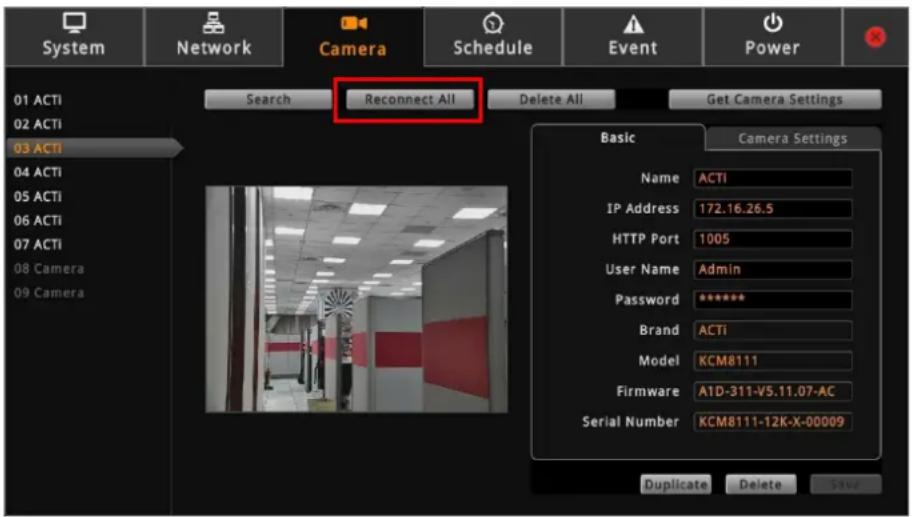Select camera 07 ACTi in list
This screenshot has width=912, height=517.
pyautogui.click(x=38, y=244)
